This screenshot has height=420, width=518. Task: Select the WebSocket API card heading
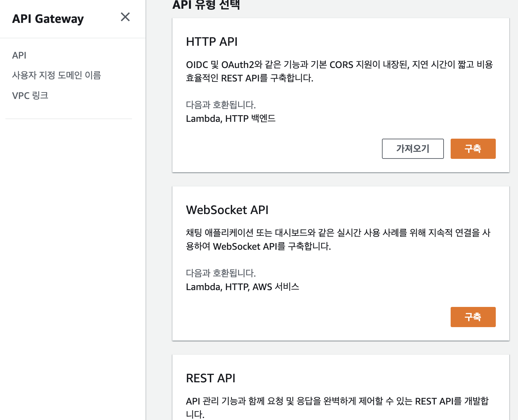[227, 210]
